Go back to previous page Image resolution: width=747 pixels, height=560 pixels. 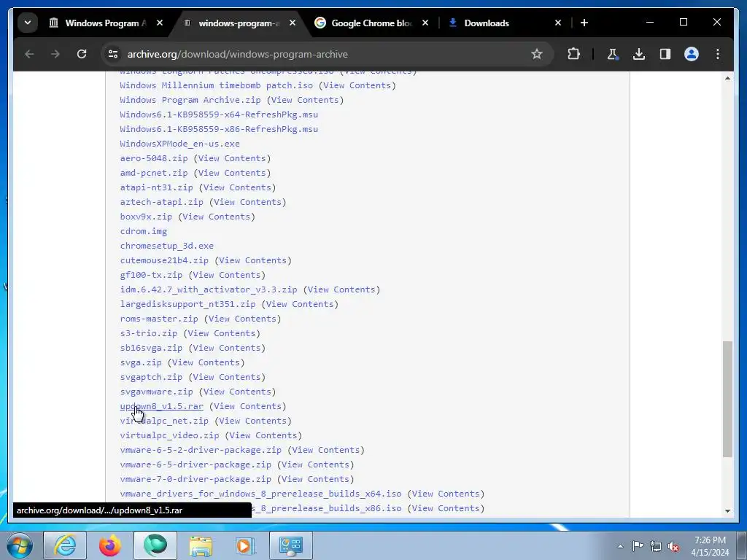29,54
